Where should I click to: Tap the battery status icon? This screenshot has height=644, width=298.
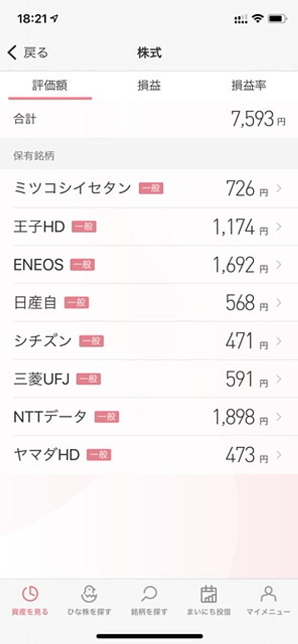tap(278, 19)
